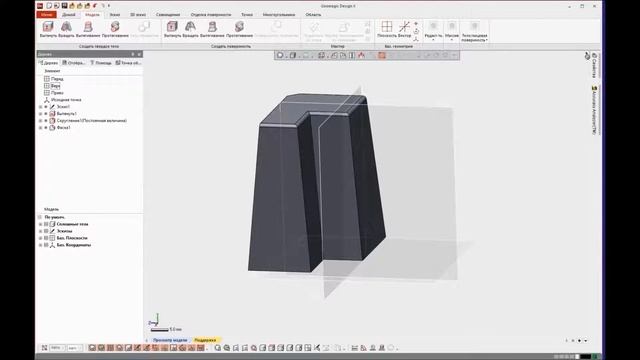Viewport: 640px width, 360px height.
Task: Open the Отобра... panel tab
Action: (x=74, y=63)
